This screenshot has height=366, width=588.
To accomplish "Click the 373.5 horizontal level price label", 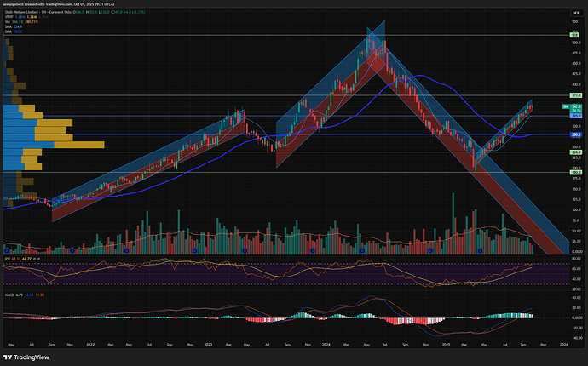I will click(575, 95).
